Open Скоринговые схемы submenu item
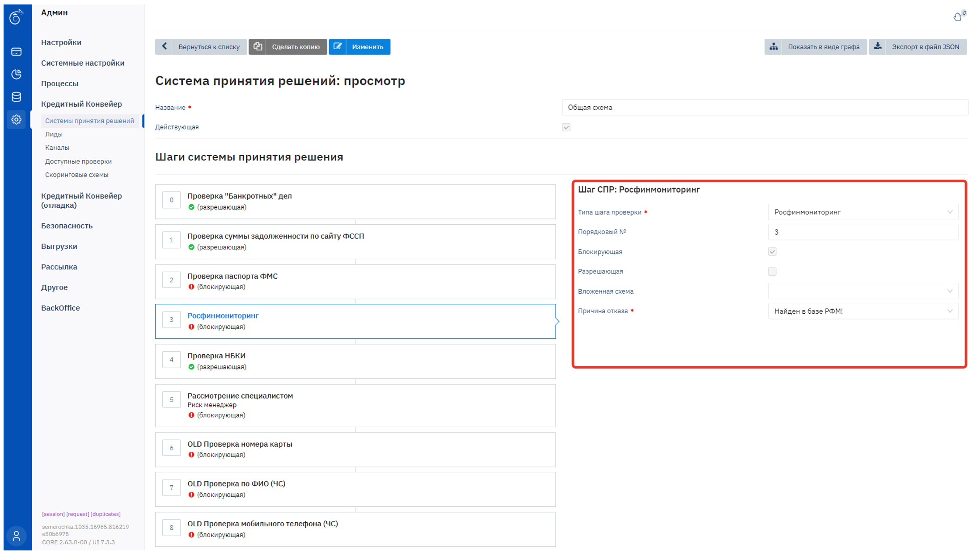The width and height of the screenshot is (980, 554). click(76, 175)
